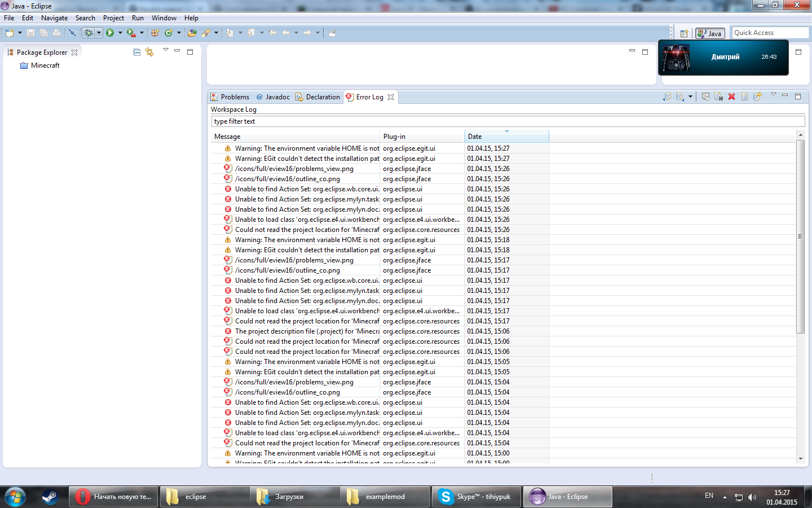Click the Open Perspective icon

(684, 33)
